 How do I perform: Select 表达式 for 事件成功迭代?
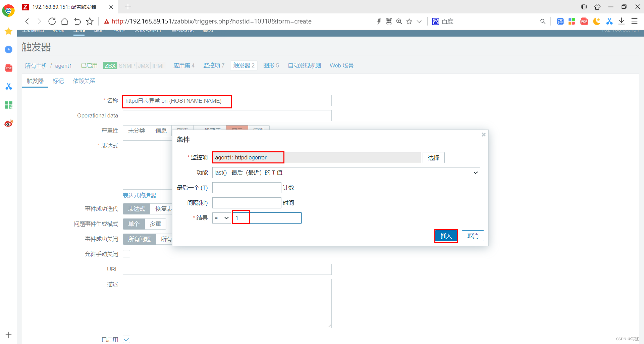[137, 209]
